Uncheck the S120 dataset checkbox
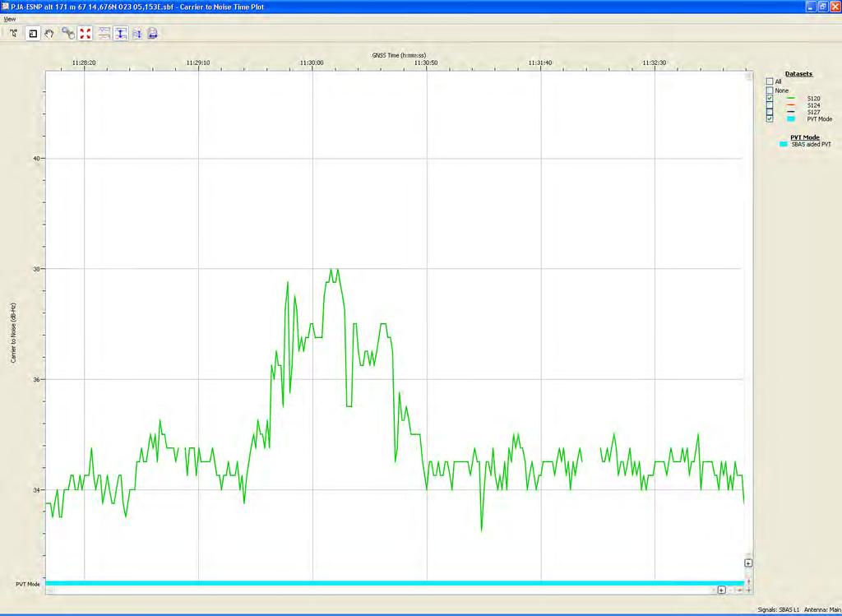Viewport: 842px width, 616px height. pyautogui.click(x=770, y=99)
